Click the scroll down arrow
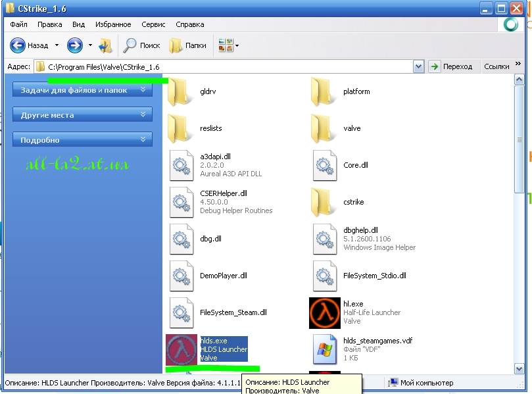This screenshot has height=394, width=532. pos(519,368)
